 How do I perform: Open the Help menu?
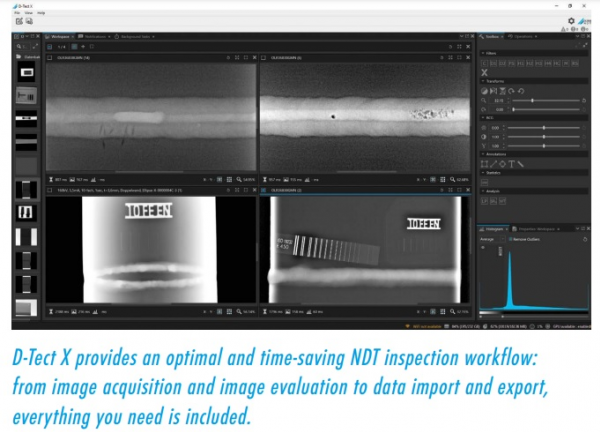[41, 13]
